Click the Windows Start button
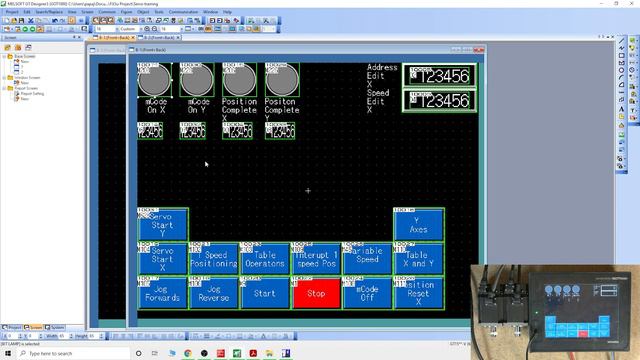 pos(8,353)
